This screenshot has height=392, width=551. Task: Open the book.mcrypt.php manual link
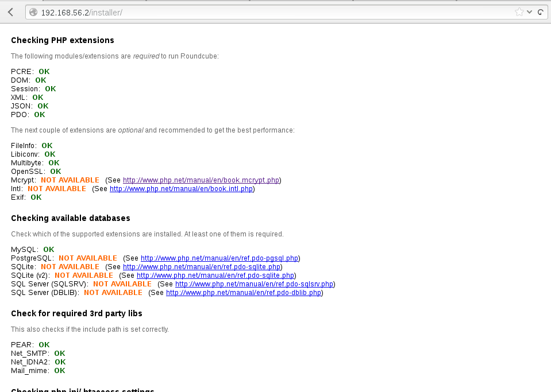click(x=201, y=180)
